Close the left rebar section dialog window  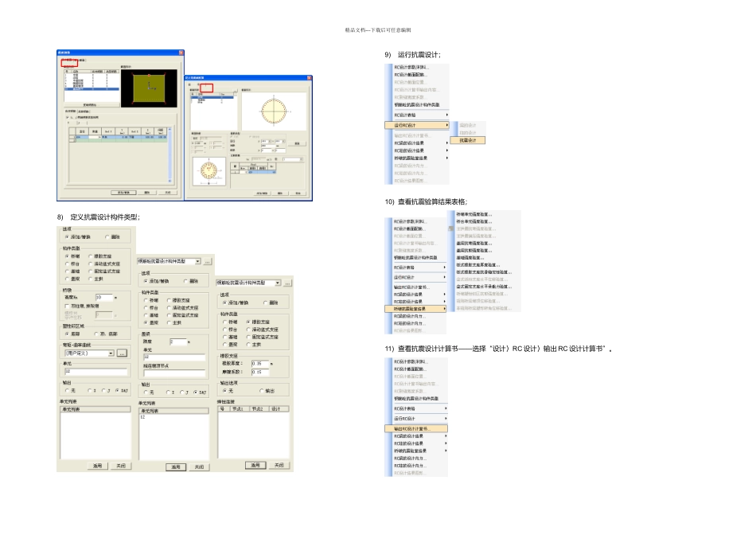(x=181, y=53)
